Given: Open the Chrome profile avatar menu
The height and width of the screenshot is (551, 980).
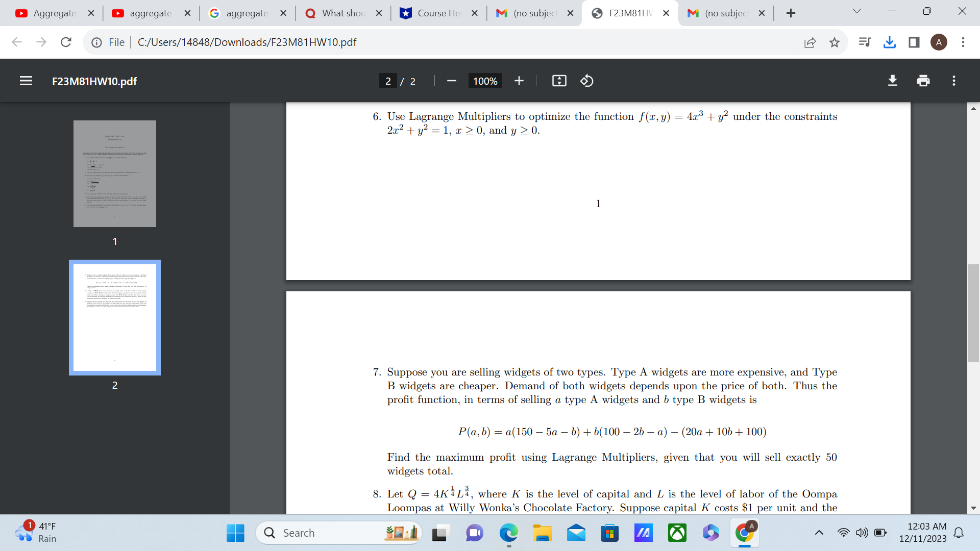Looking at the screenshot, I should 939,42.
